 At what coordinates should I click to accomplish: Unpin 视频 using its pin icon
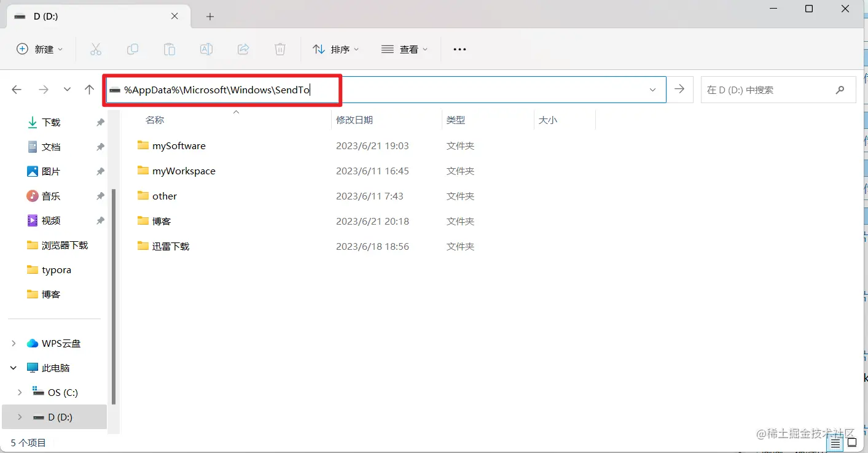click(100, 221)
